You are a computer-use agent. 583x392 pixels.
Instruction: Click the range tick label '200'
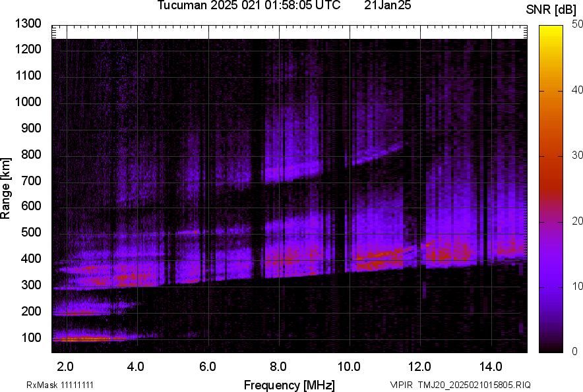point(31,311)
